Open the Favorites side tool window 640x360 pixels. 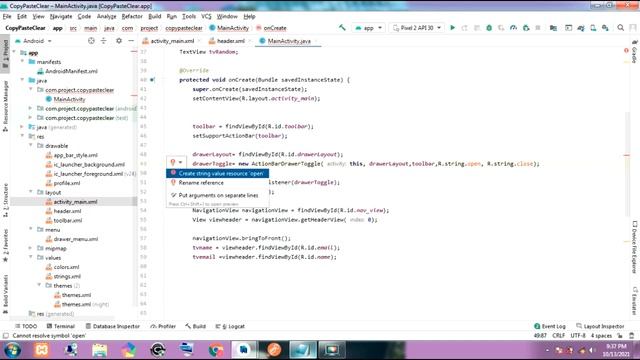[5, 245]
